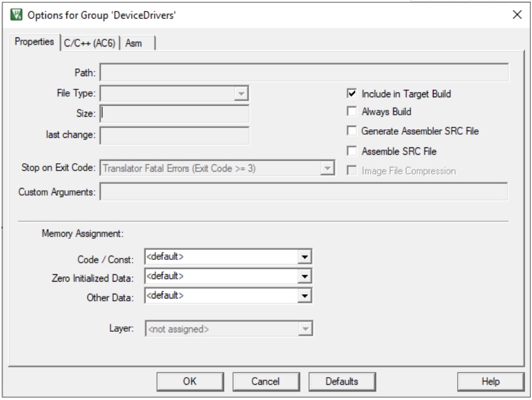532x400 pixels.
Task: Focus the Size field
Action: pyautogui.click(x=175, y=114)
